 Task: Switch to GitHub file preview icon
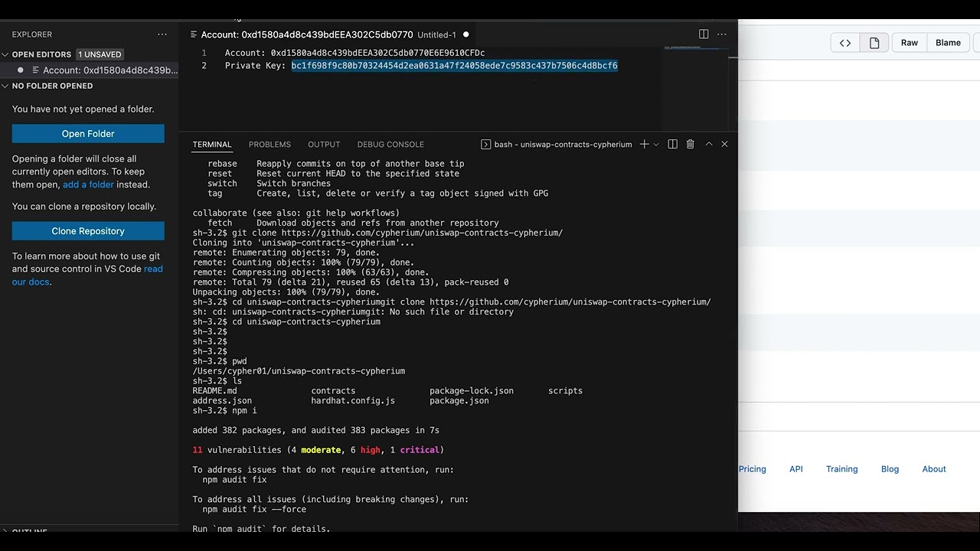pos(874,43)
